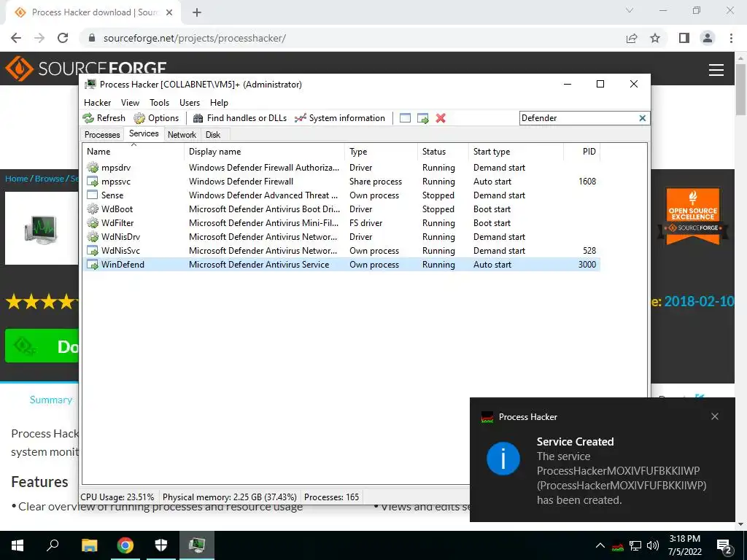The height and width of the screenshot is (560, 747).
Task: Open File Explorer from the taskbar
Action: click(x=89, y=545)
